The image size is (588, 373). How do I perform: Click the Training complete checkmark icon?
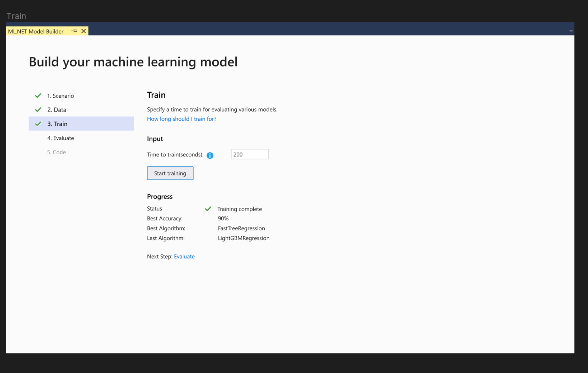click(x=208, y=209)
